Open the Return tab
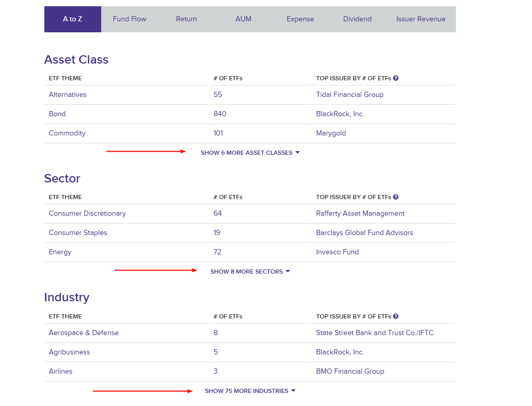This screenshot has width=532, height=406. point(186,19)
